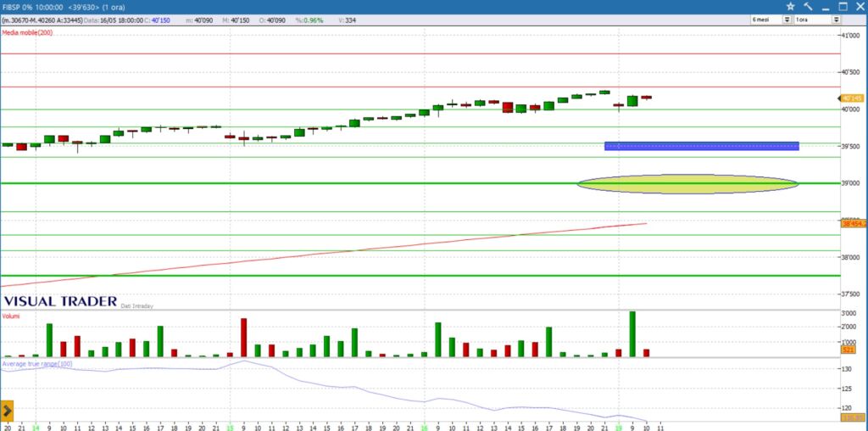868x431 pixels.
Task: Expand the orange arrow panel button
Action: 7,411
